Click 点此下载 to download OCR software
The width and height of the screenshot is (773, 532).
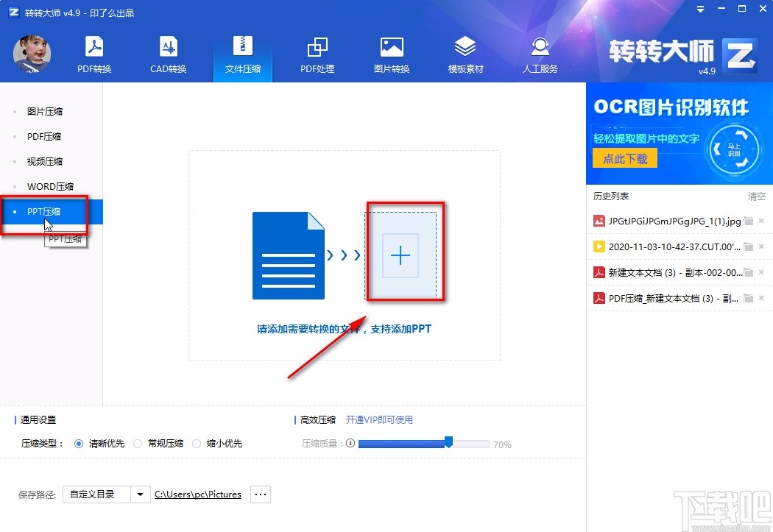pyautogui.click(x=624, y=157)
